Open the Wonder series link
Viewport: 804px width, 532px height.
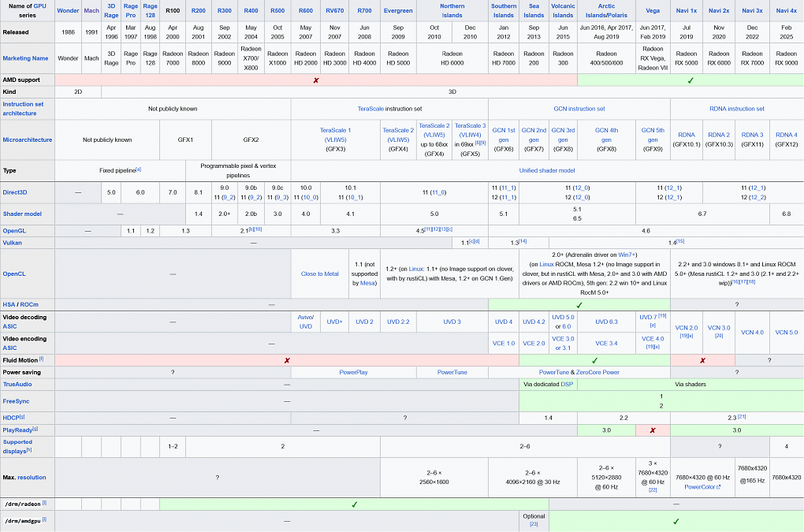coord(68,11)
